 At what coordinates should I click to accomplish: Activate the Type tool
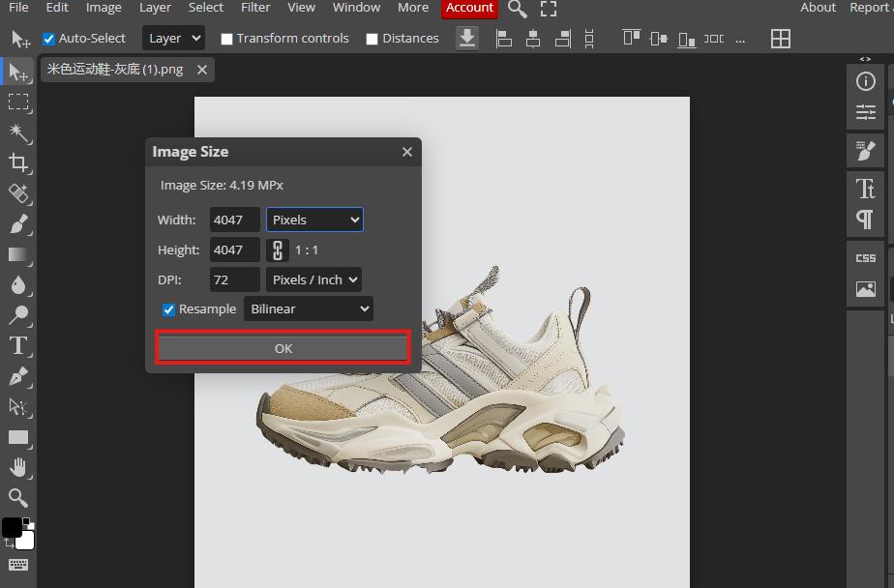tap(17, 345)
